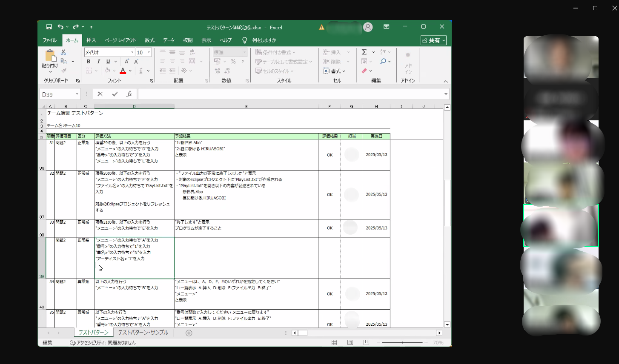Click the Paste (貼り付け) clipboard icon
Screen dimensions: 619x364
coord(50,57)
